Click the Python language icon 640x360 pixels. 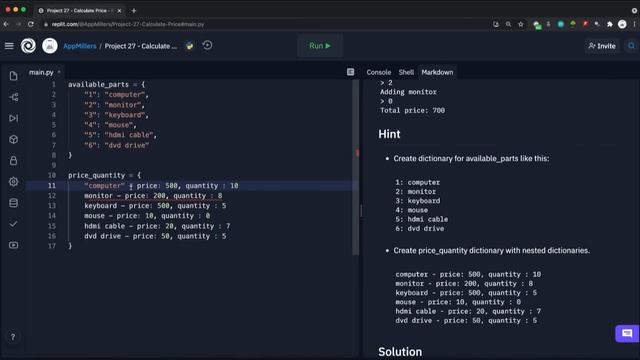tap(189, 46)
